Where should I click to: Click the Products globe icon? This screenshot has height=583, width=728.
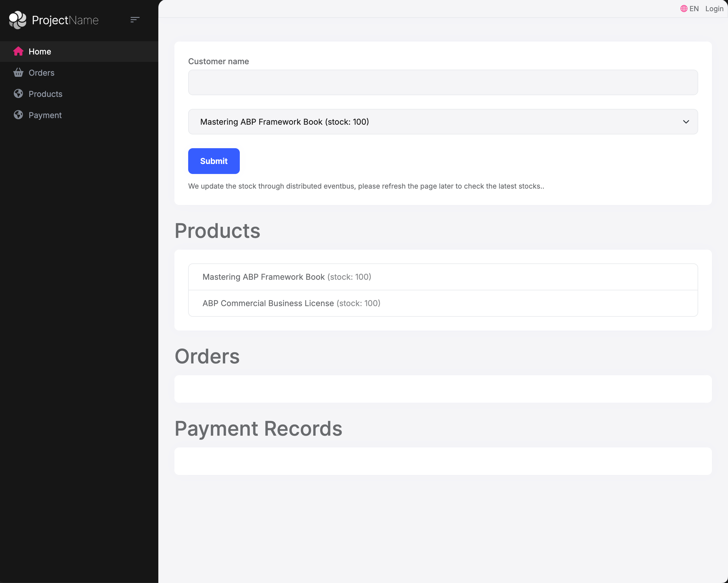point(18,94)
